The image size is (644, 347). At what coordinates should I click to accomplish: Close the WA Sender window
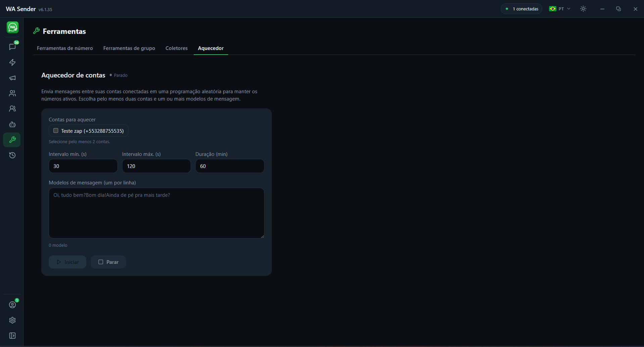[635, 9]
